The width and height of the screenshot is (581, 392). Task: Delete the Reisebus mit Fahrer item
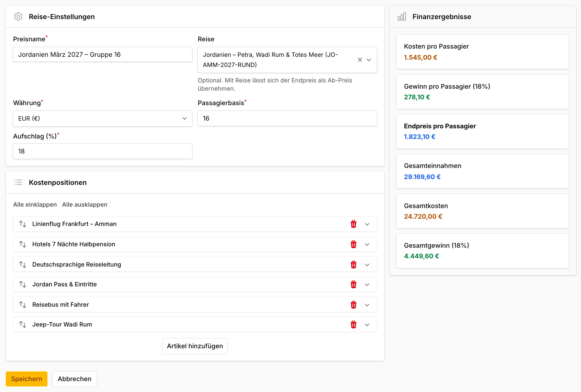[x=353, y=305]
